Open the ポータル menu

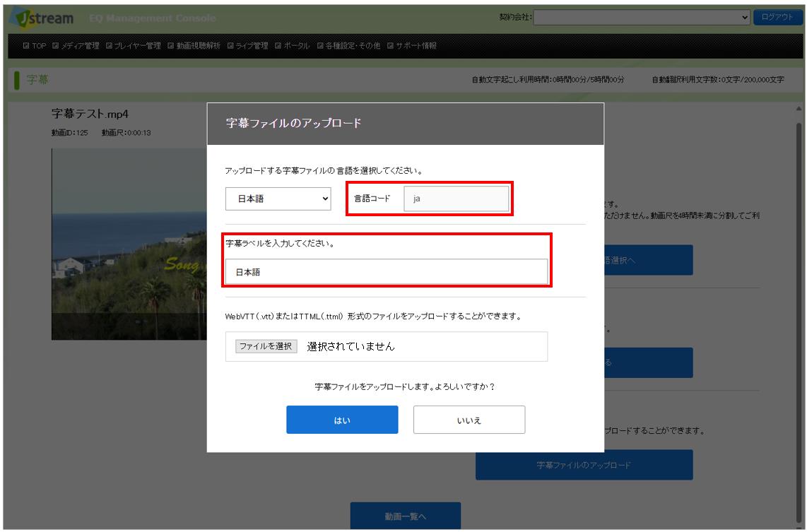(x=292, y=46)
